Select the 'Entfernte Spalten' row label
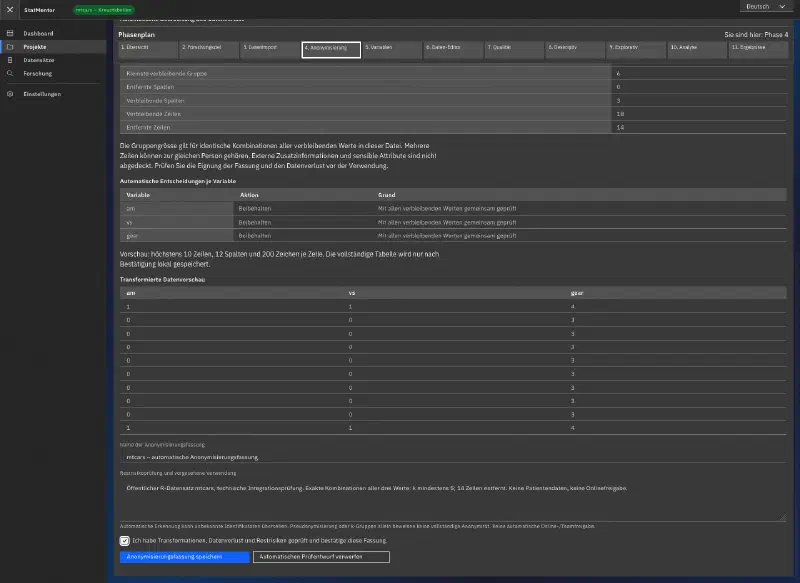 coord(150,87)
